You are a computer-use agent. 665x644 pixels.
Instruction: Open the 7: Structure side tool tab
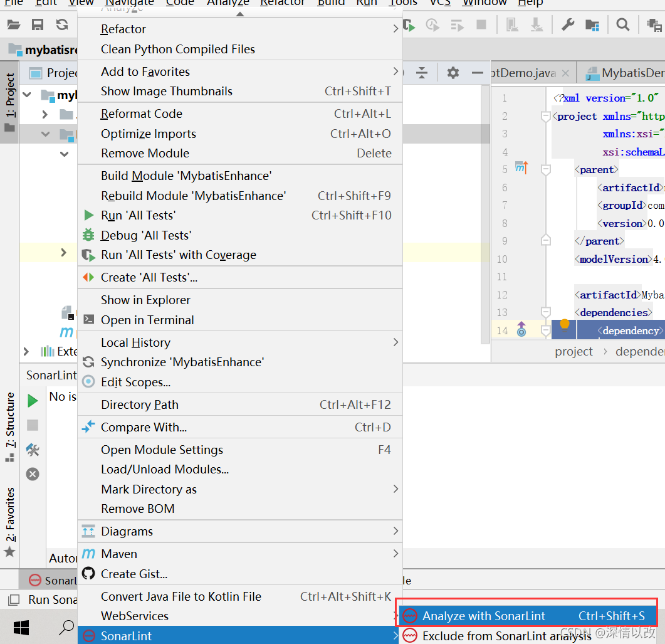10,426
